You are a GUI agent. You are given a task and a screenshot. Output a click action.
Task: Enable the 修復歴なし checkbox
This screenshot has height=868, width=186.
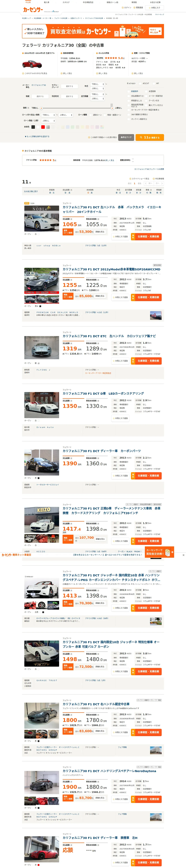tap(129, 100)
